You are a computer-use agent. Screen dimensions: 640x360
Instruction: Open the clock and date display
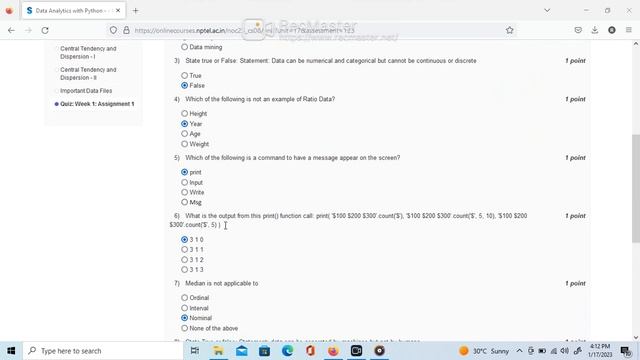[x=600, y=351]
